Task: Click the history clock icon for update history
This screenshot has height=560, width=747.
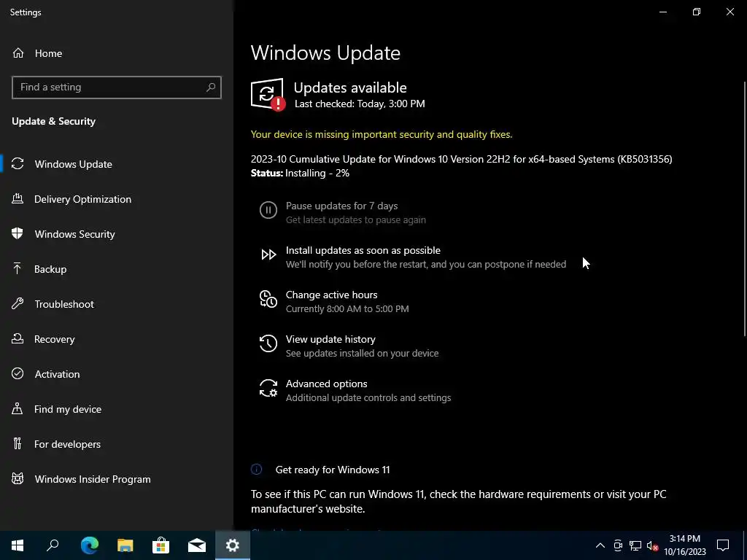Action: coord(268,343)
